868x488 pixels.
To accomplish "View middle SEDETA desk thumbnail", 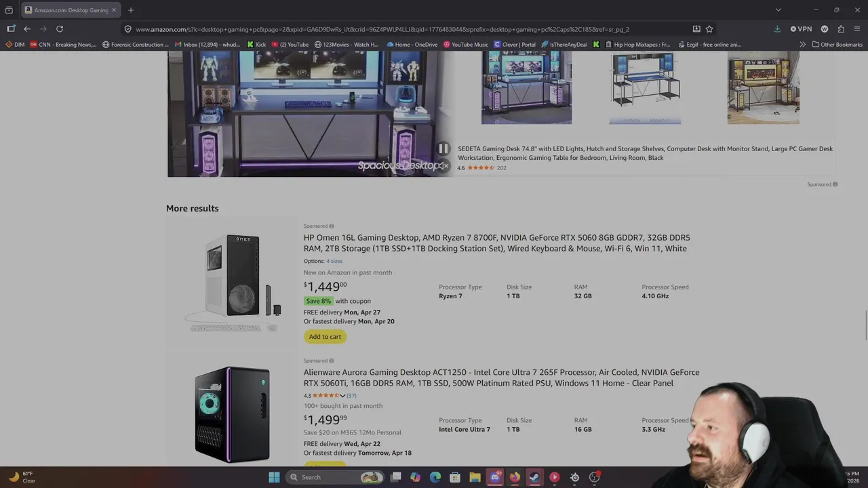I will pos(645,87).
